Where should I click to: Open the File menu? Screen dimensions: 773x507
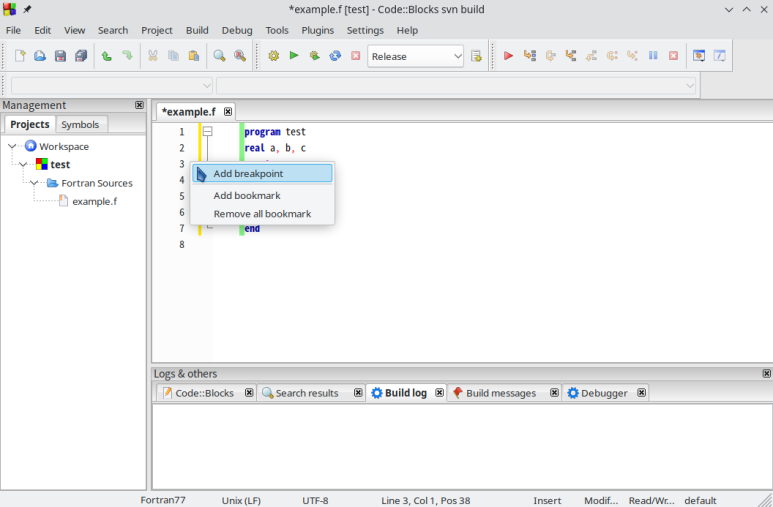click(x=13, y=30)
